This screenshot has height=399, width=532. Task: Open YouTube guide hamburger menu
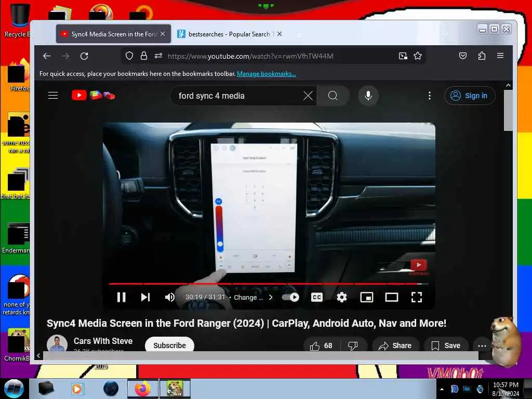point(53,96)
